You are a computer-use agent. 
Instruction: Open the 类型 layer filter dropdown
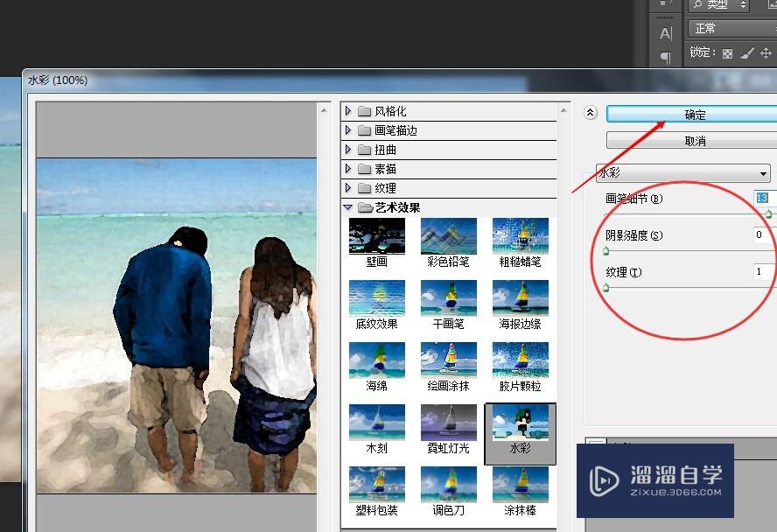coord(718,5)
